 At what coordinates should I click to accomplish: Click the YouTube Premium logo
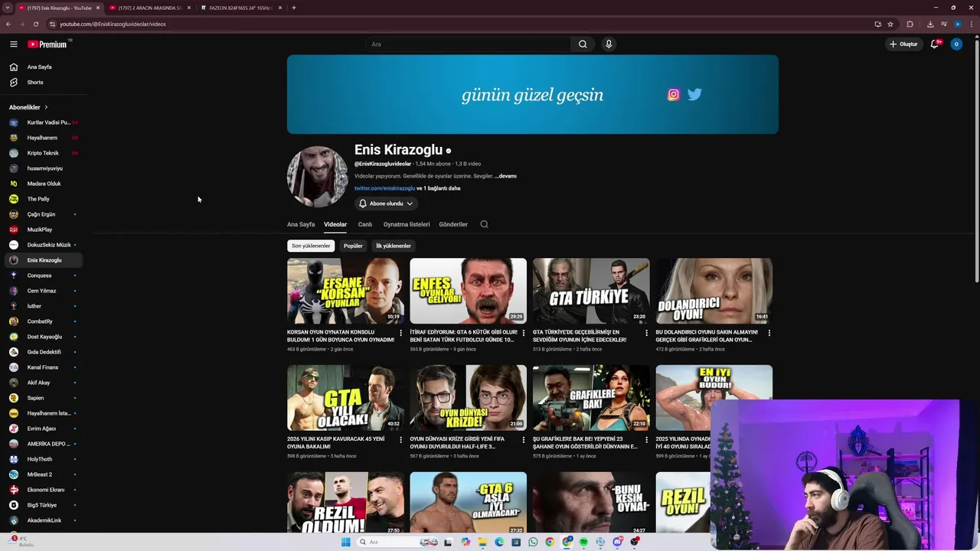click(47, 44)
